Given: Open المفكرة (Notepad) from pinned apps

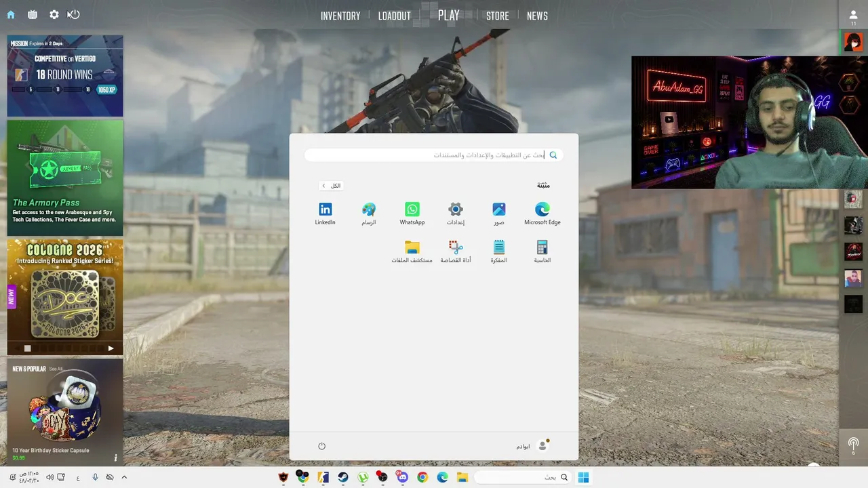Looking at the screenshot, I should point(499,251).
